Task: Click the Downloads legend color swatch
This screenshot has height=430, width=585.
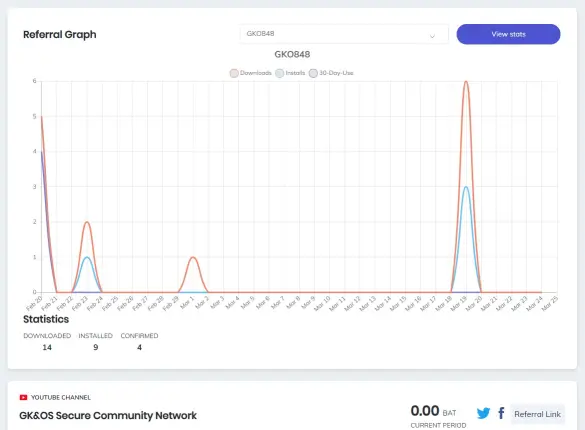Action: [234, 73]
